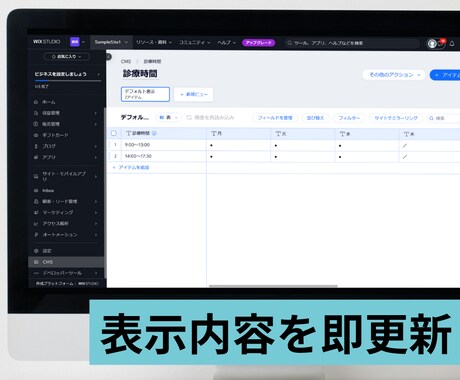Screen dimensions: 460x380
Task: Open the 表 layout dropdown
Action: click(x=169, y=118)
